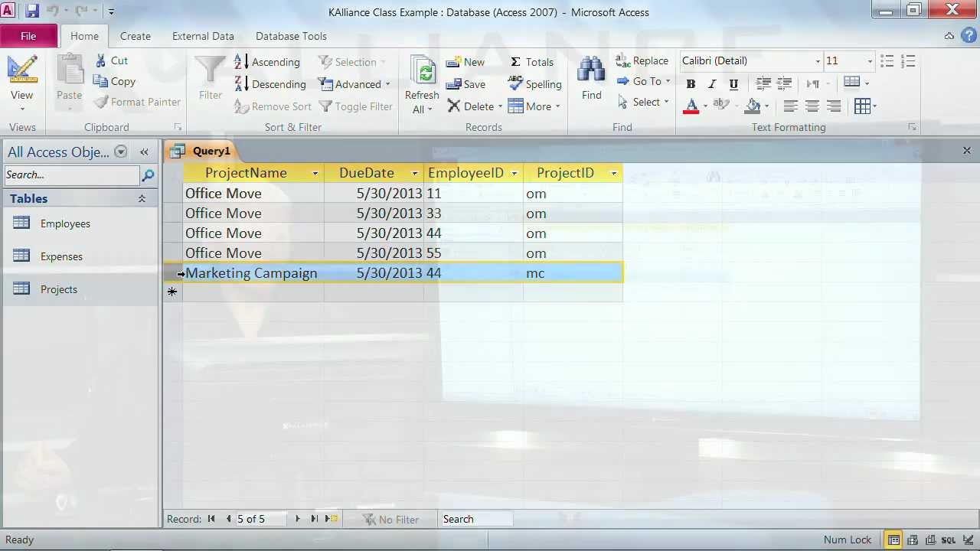980x551 pixels.
Task: Click the bullets list icon
Action: (x=887, y=61)
